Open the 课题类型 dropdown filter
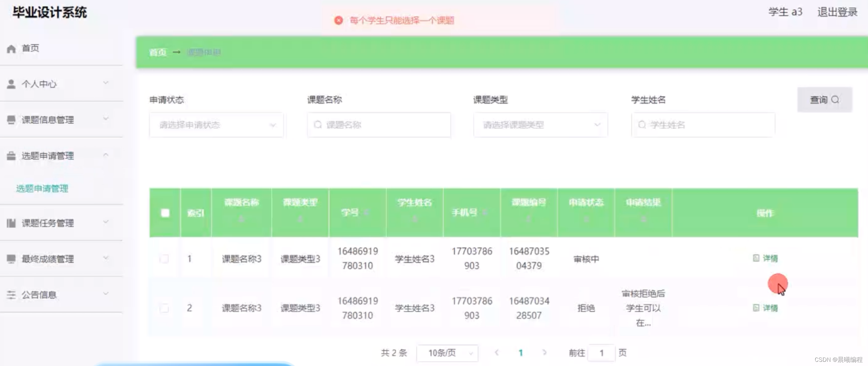Viewport: 868px width, 366px height. pos(540,125)
